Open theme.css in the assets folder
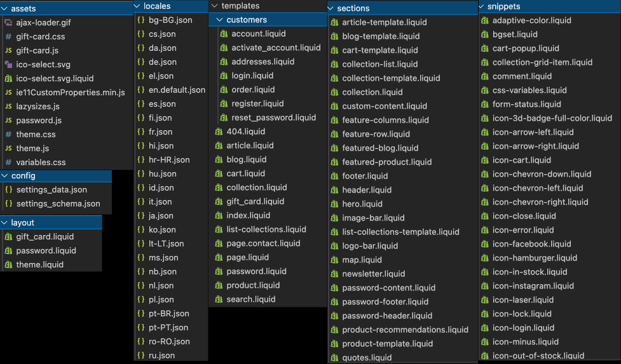 click(36, 135)
